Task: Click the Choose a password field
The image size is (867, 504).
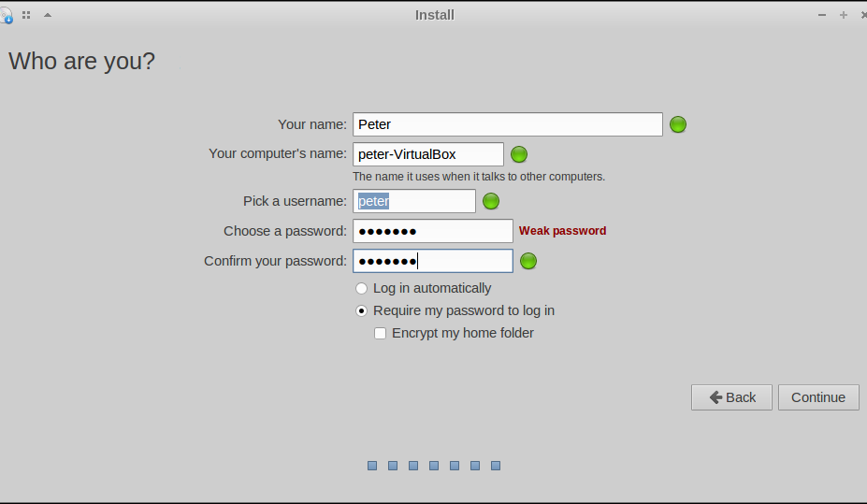Action: click(x=432, y=231)
